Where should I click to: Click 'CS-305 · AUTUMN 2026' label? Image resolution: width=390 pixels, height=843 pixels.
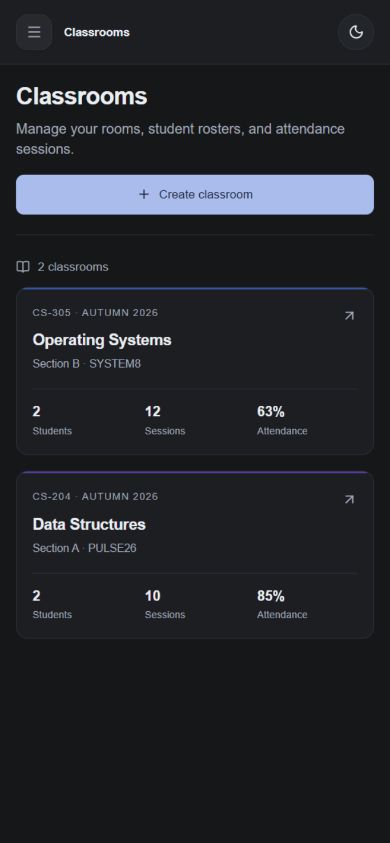pyautogui.click(x=95, y=313)
